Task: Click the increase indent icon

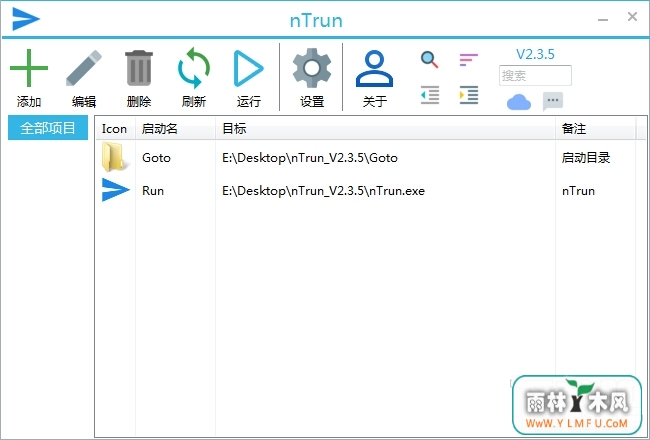Action: pos(469,95)
